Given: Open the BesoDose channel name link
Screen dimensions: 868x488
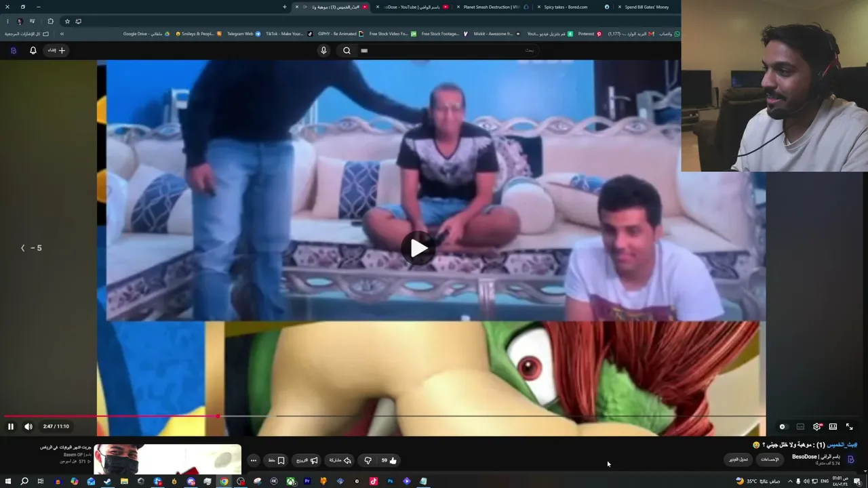Looking at the screenshot, I should click(x=816, y=457).
